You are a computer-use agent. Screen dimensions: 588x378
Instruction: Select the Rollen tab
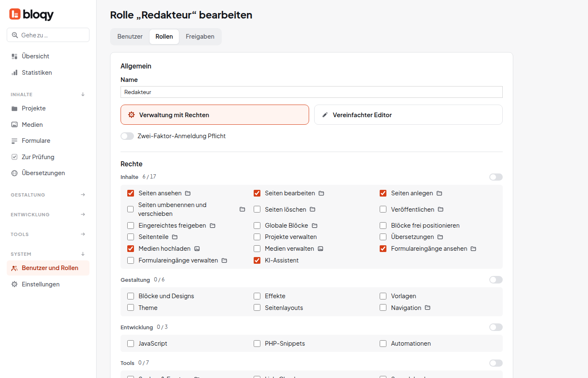(x=164, y=37)
